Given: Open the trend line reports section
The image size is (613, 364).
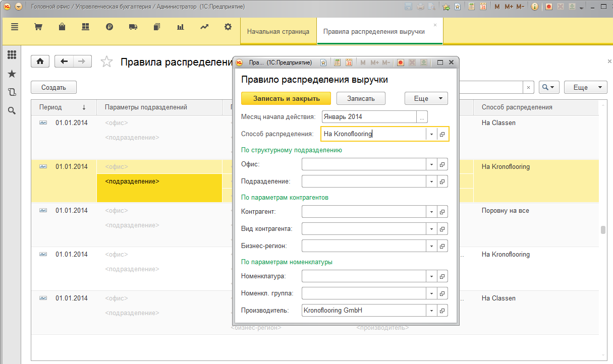Looking at the screenshot, I should tap(204, 27).
